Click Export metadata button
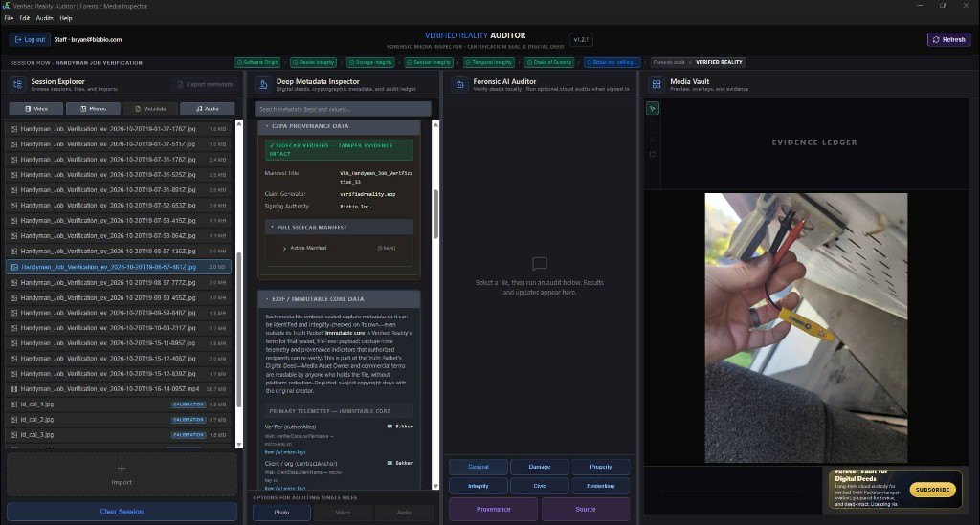The image size is (980, 525). coord(205,84)
